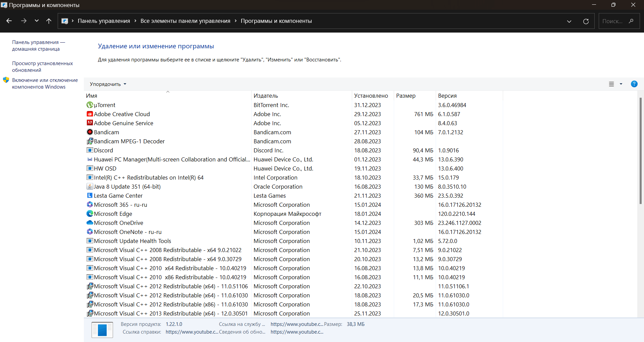Click the program thumbnail in details pane

pyautogui.click(x=102, y=330)
